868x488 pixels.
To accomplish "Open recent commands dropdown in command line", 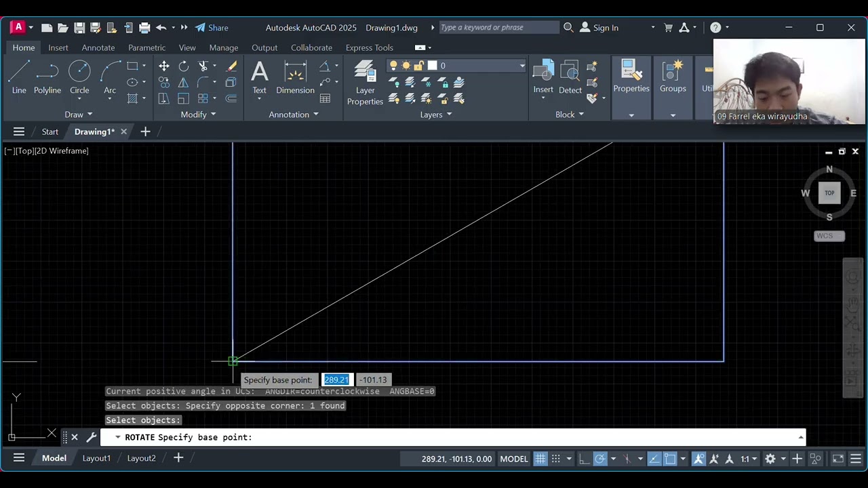I will coord(117,437).
